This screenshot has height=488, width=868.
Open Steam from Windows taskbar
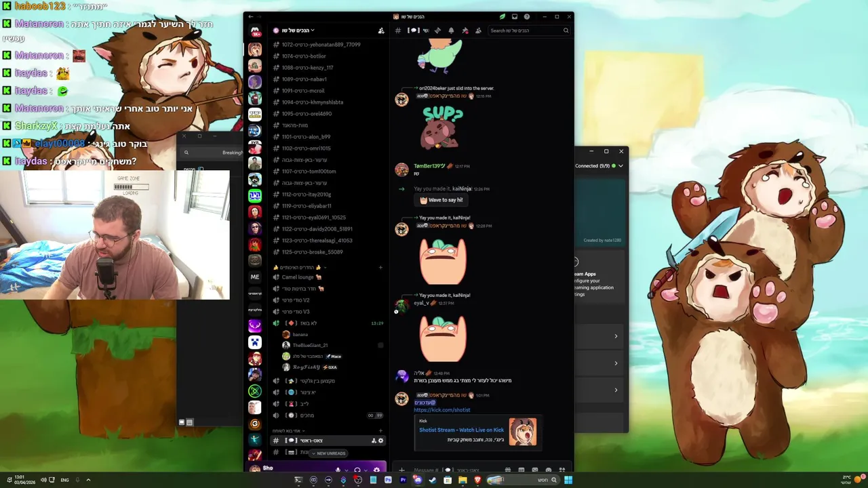(x=433, y=480)
